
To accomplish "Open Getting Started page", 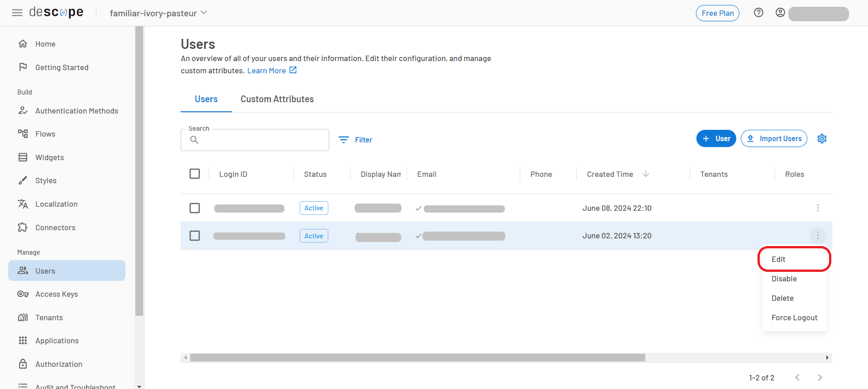I will (62, 67).
